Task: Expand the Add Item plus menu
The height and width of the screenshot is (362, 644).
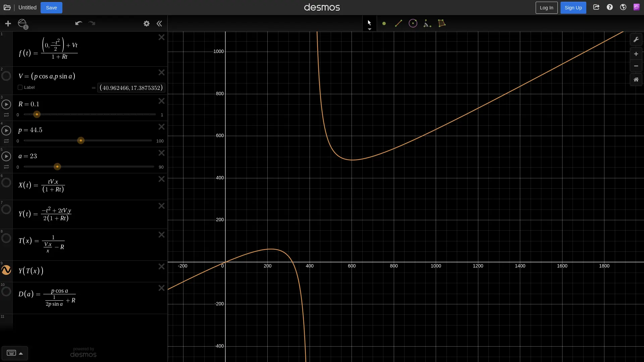Action: point(8,23)
